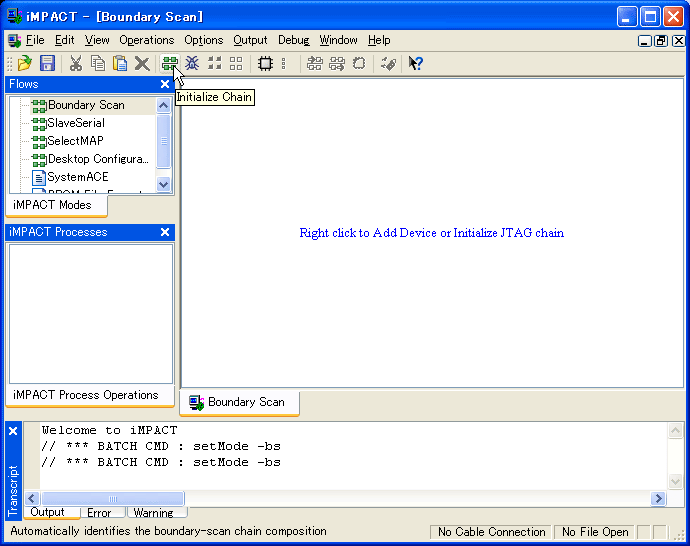Open the Debug menu
This screenshot has height=546, width=690.
pyautogui.click(x=294, y=40)
